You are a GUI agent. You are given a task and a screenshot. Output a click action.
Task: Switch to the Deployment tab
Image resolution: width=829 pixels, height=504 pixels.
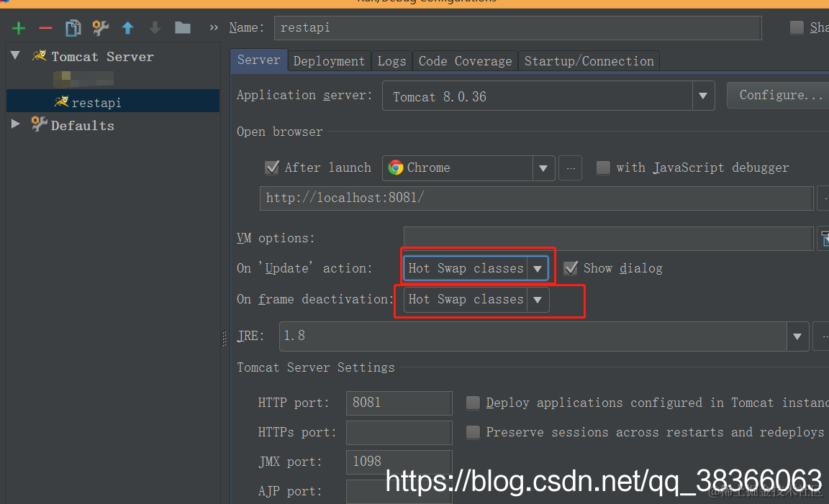point(329,61)
